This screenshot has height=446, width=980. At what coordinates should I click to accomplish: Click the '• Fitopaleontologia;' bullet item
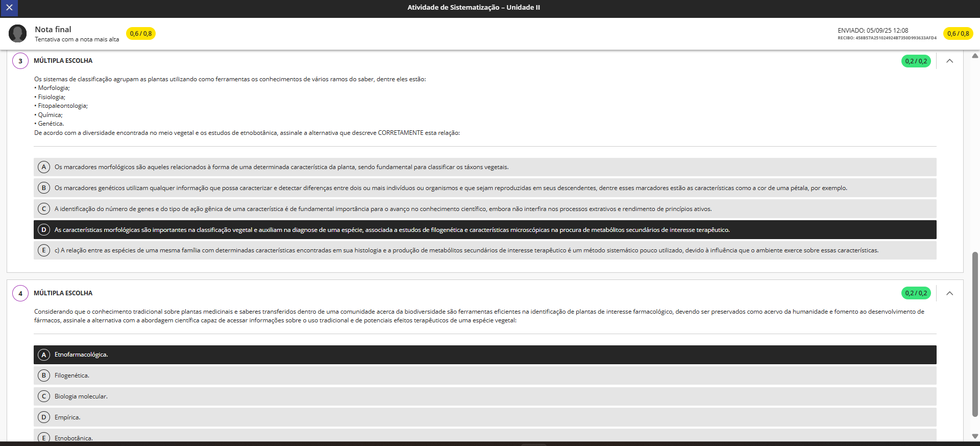pyautogui.click(x=61, y=106)
